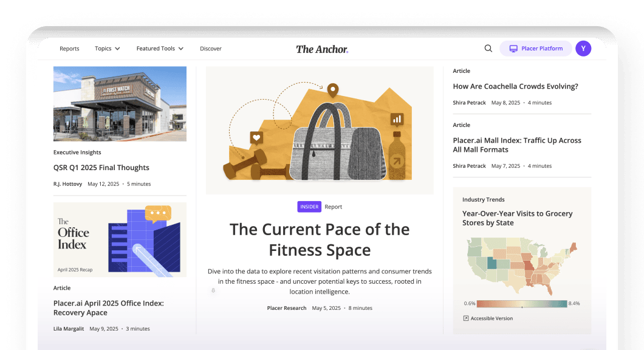
Task: Click author Lila Margalit
Action: click(69, 329)
